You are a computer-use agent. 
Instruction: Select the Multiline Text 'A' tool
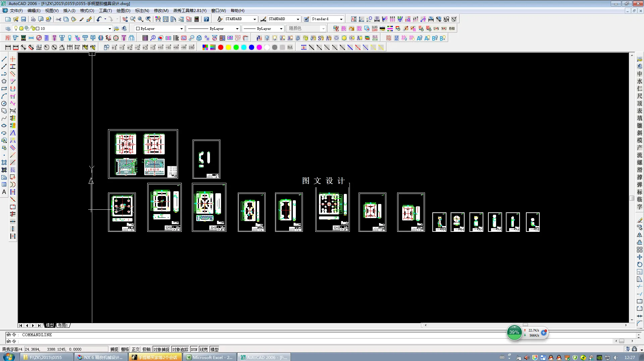coord(4,192)
